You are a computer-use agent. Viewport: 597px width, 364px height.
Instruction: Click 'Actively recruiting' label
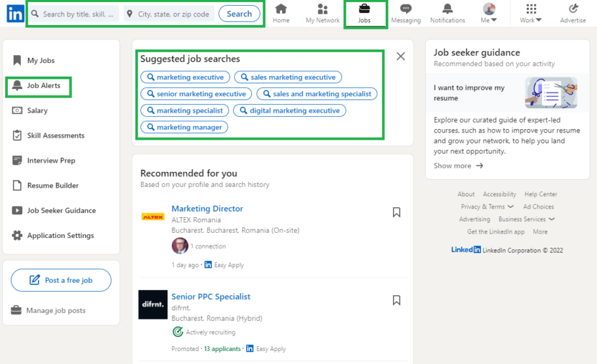[x=211, y=333]
